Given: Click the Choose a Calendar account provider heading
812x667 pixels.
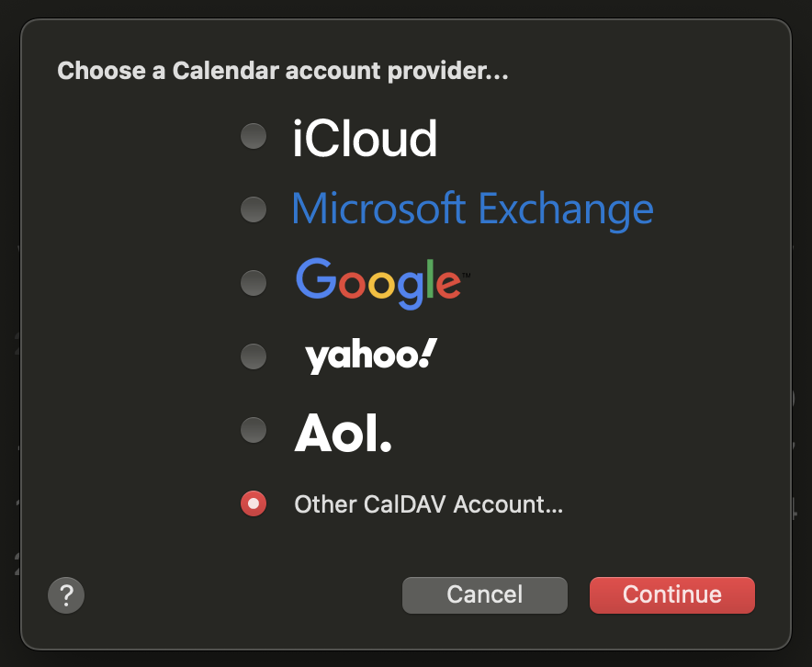Looking at the screenshot, I should (283, 71).
